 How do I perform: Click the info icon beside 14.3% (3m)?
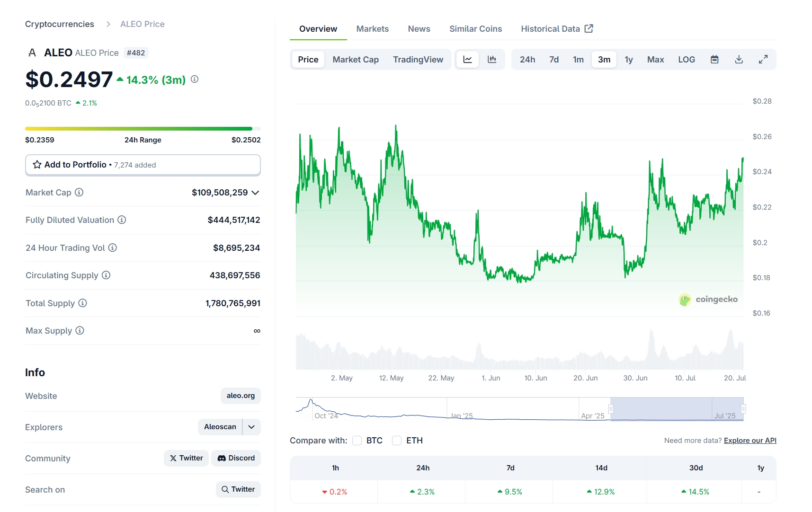coord(195,79)
